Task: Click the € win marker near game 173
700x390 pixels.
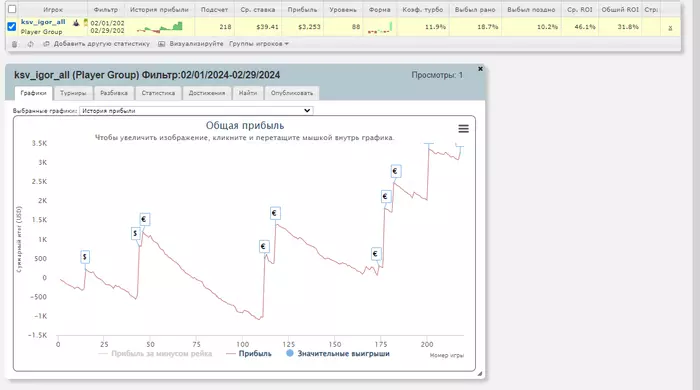Action: coord(375,254)
